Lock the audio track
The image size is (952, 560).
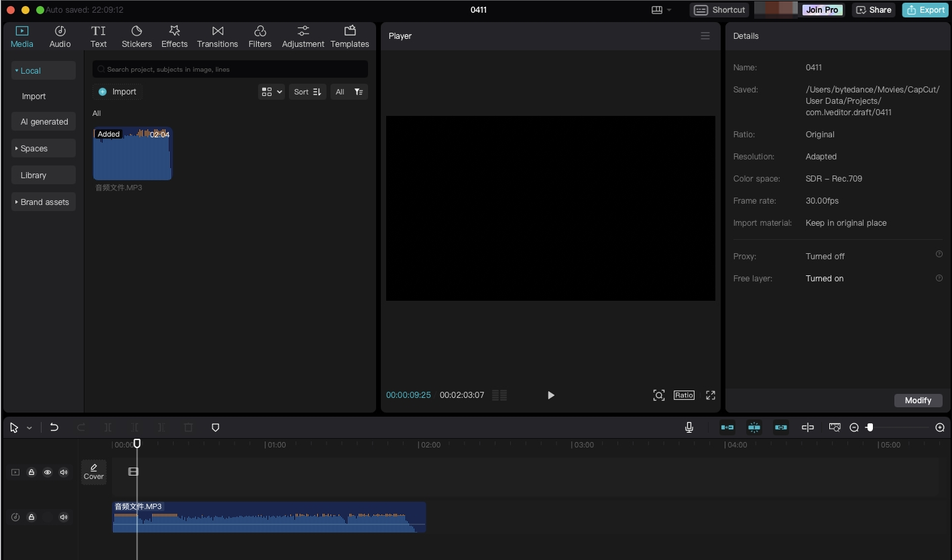31,516
